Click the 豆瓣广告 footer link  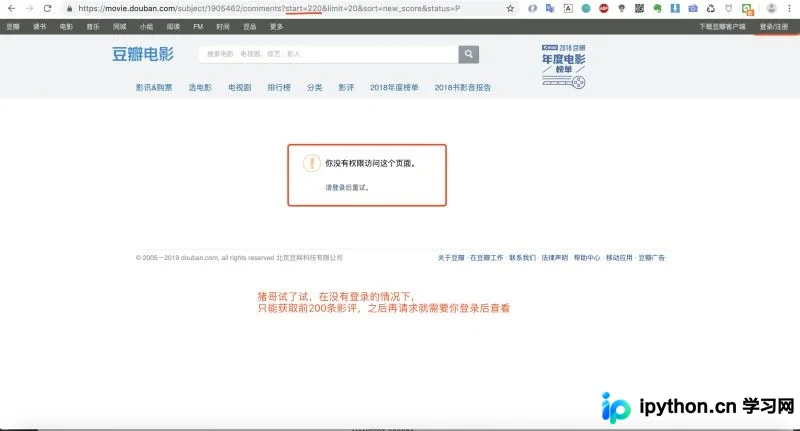tap(652, 258)
